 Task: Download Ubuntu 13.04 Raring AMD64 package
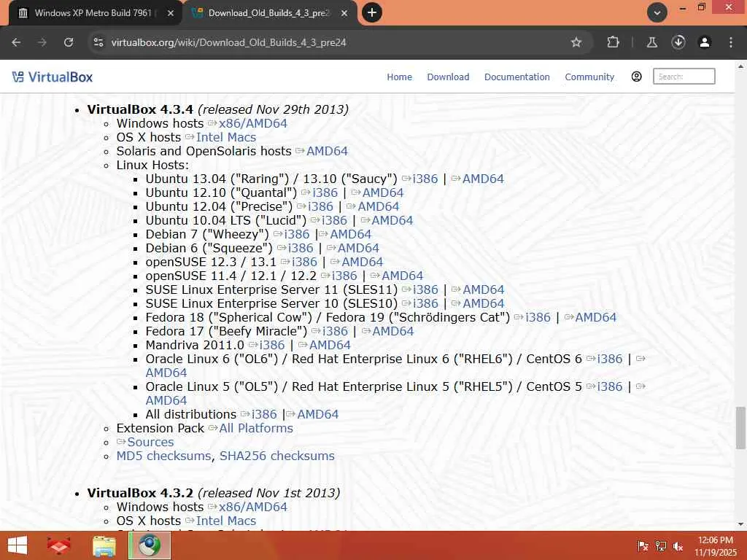tap(483, 179)
